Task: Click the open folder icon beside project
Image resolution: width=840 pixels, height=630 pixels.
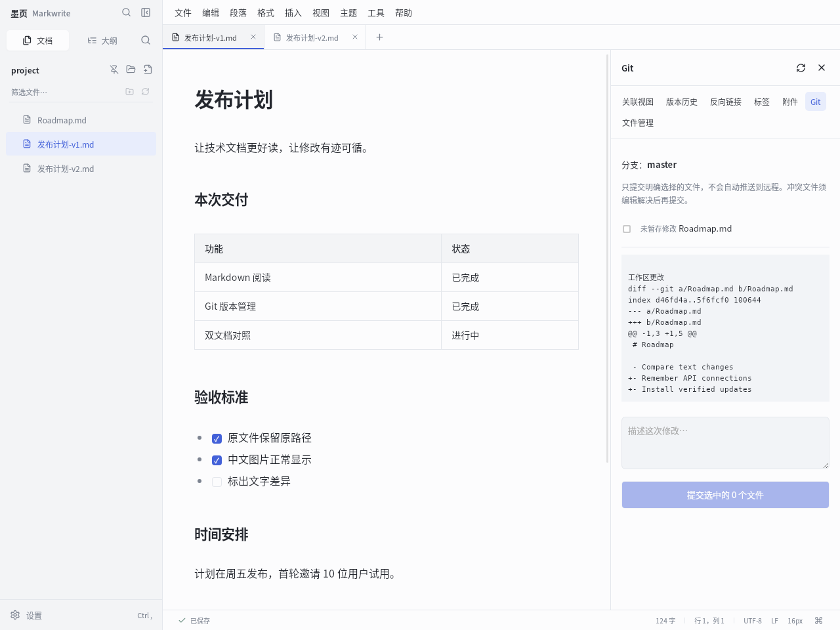Action: (x=131, y=70)
